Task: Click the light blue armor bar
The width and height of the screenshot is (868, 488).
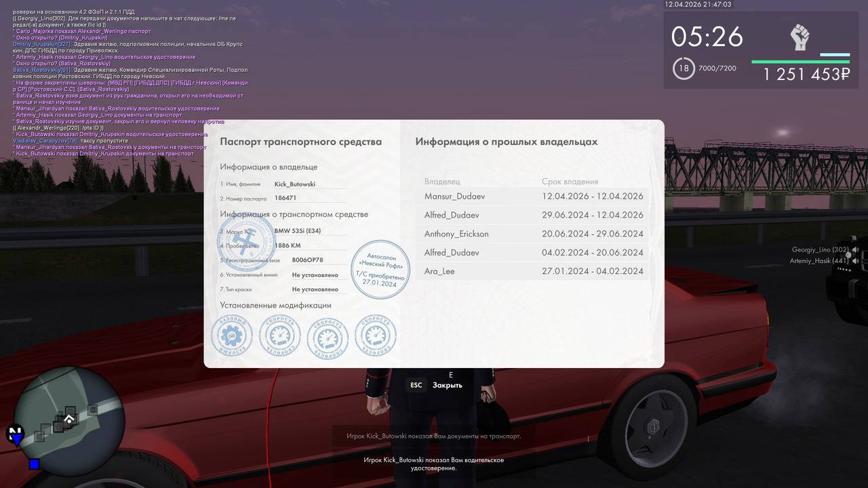Action: click(x=835, y=55)
